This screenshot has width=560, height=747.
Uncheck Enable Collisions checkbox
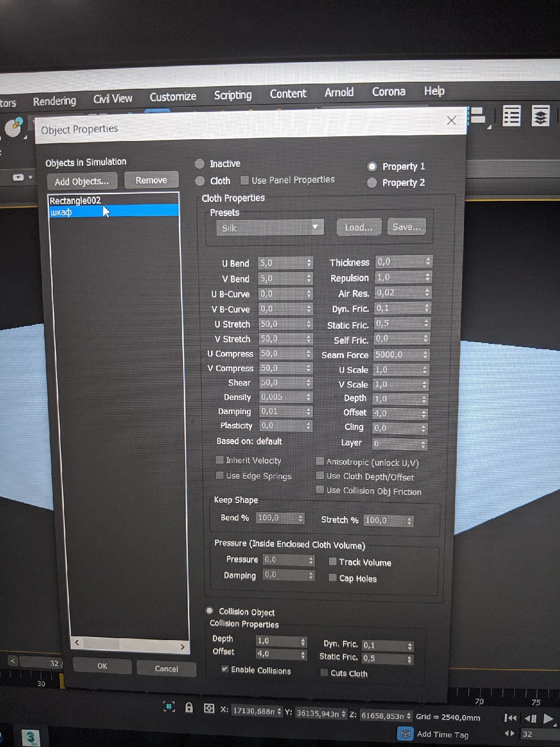point(224,669)
